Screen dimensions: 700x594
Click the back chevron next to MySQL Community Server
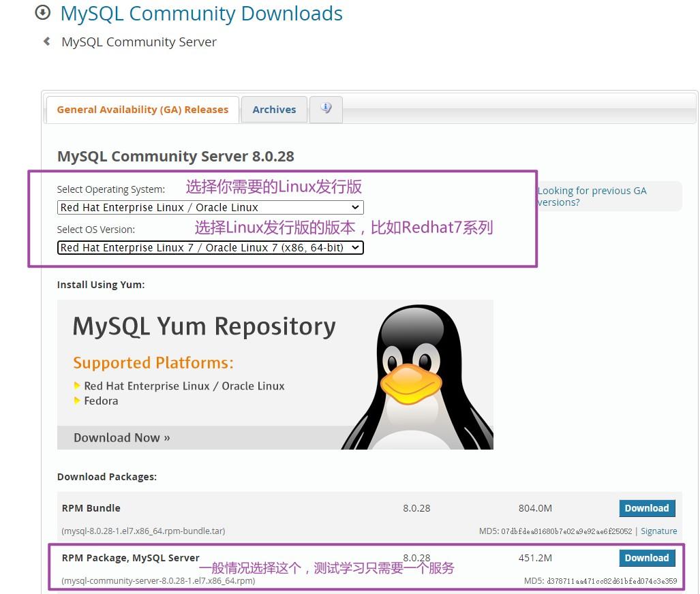(x=46, y=41)
